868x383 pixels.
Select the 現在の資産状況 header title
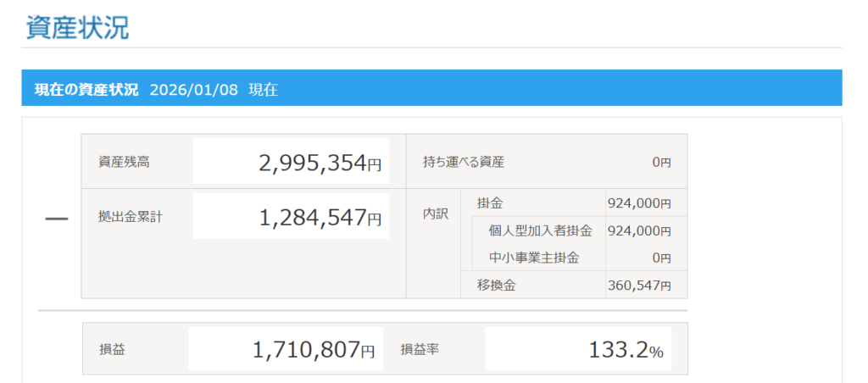(86, 89)
